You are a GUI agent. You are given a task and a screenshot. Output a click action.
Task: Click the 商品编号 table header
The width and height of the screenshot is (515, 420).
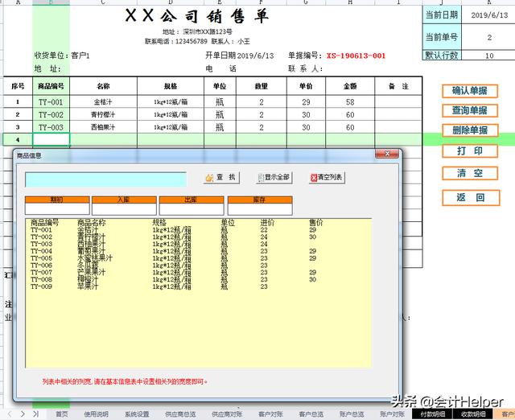point(51,86)
